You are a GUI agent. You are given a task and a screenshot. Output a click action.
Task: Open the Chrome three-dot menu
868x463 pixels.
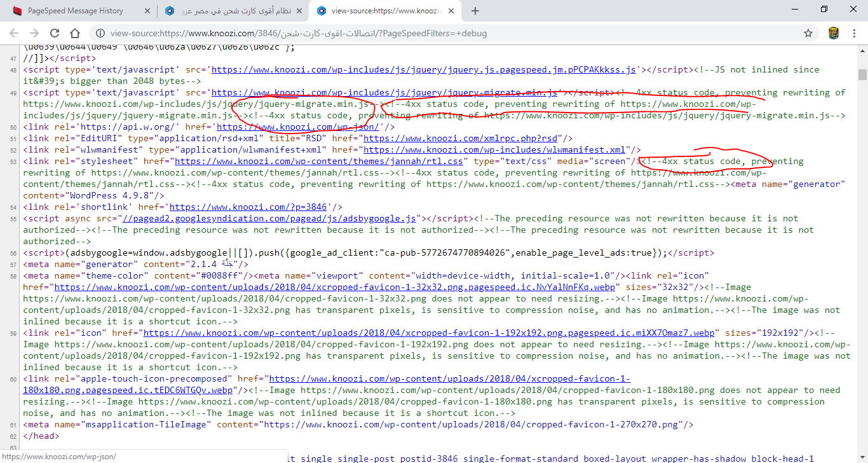coord(854,33)
